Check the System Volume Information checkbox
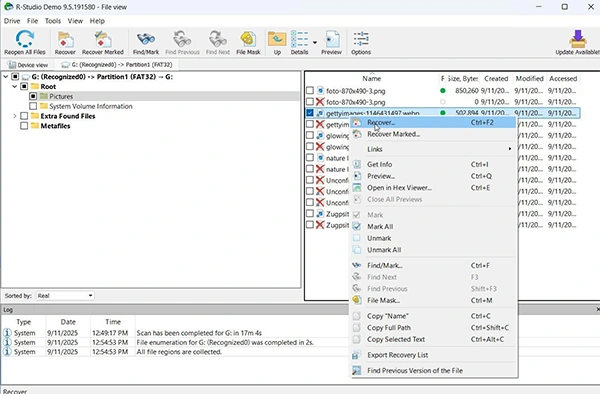The width and height of the screenshot is (600, 394). point(33,106)
